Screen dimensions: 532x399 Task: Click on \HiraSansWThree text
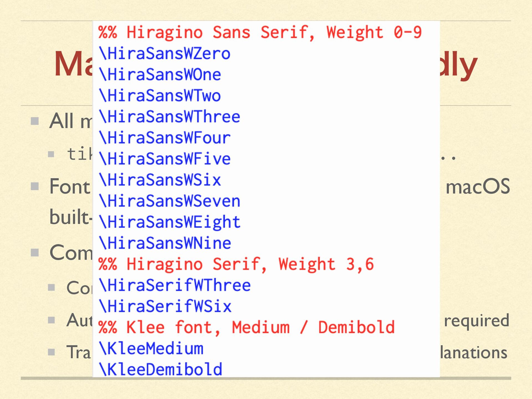click(x=170, y=117)
